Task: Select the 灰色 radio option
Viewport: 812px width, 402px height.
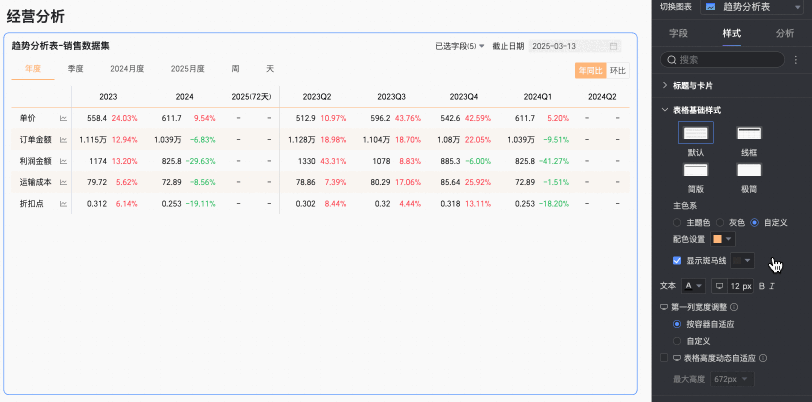Action: [x=719, y=223]
